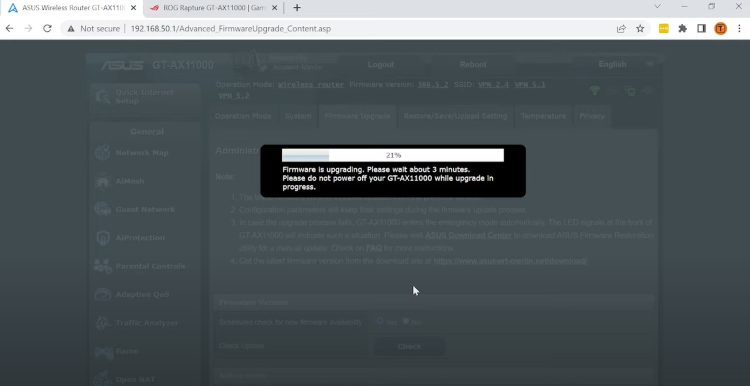Click the ASUS logo
The width and height of the screenshot is (750, 386).
(121, 65)
